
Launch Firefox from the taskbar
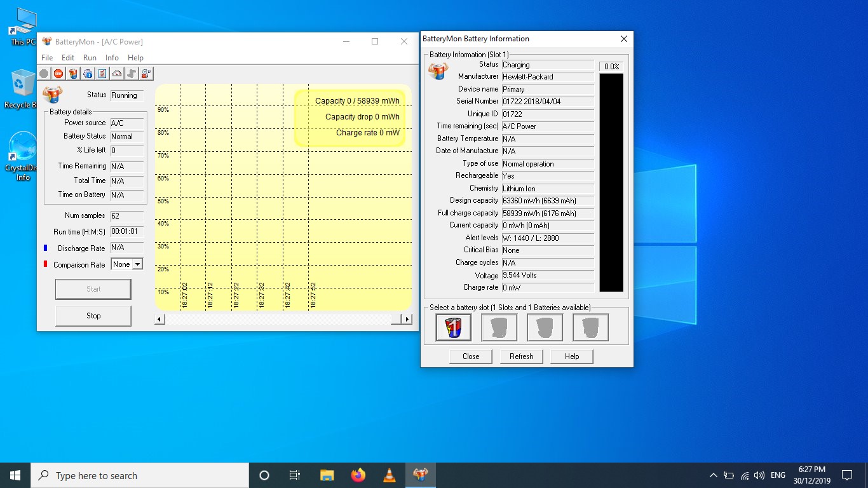358,475
